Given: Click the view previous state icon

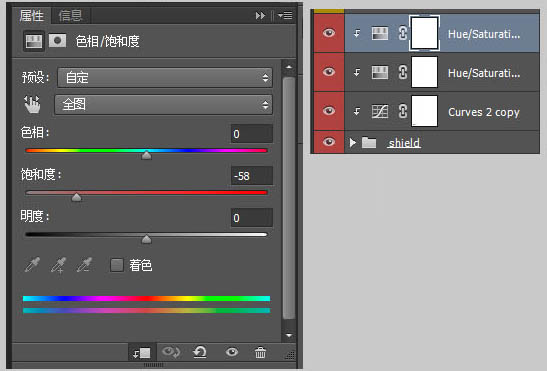Looking at the screenshot, I should [x=171, y=352].
